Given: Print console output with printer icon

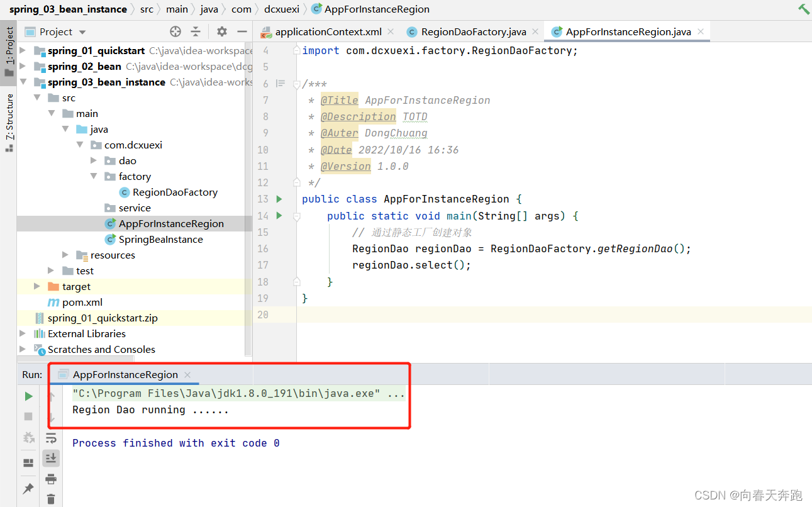Looking at the screenshot, I should (x=52, y=479).
